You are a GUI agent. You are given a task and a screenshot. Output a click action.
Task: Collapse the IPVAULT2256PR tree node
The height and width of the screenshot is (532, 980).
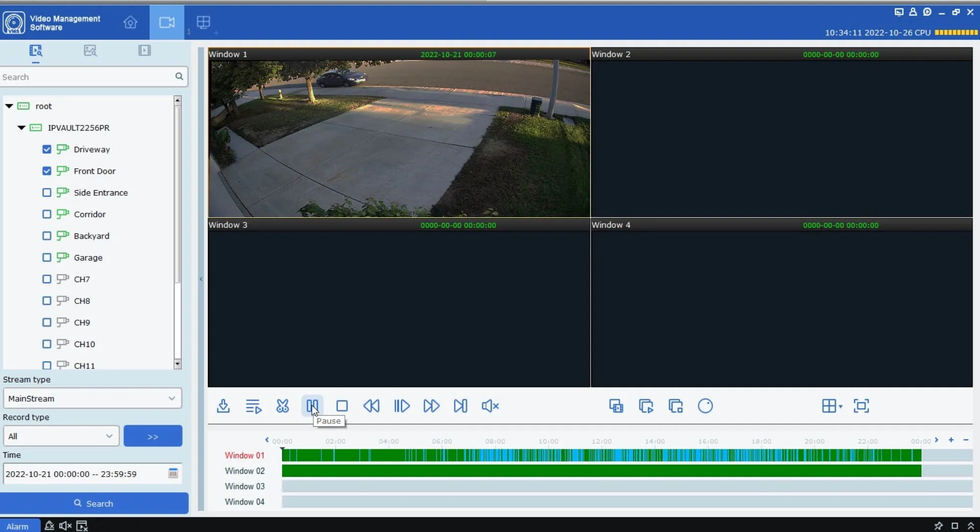click(x=21, y=128)
